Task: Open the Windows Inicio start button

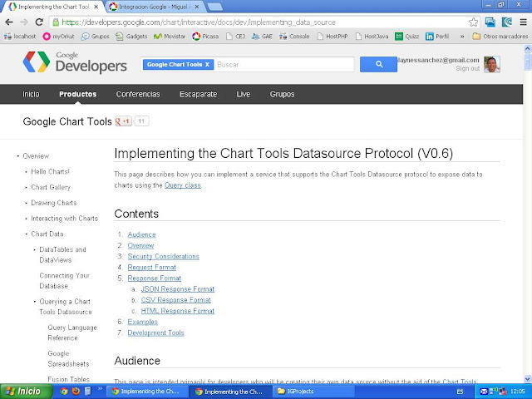Action: pyautogui.click(x=26, y=392)
